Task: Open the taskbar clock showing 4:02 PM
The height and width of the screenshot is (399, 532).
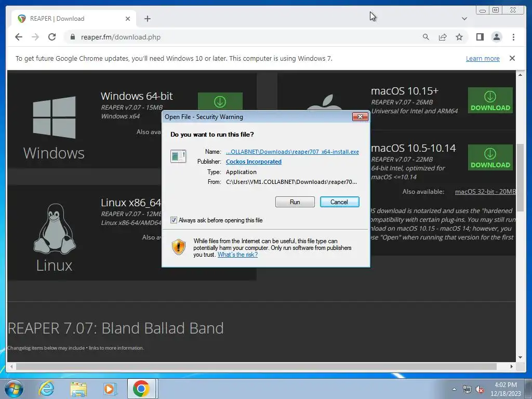Action: tap(506, 389)
